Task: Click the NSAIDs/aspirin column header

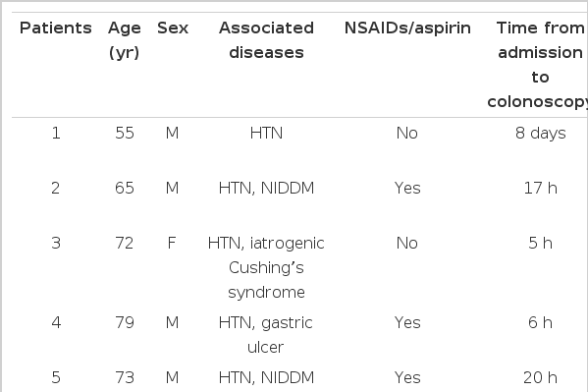Action: [x=407, y=28]
